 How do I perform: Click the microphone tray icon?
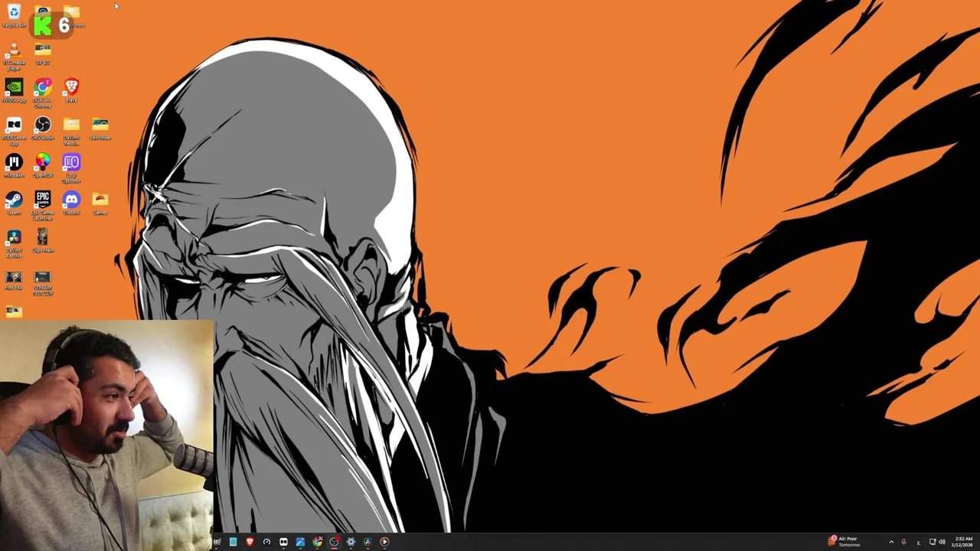coord(903,542)
